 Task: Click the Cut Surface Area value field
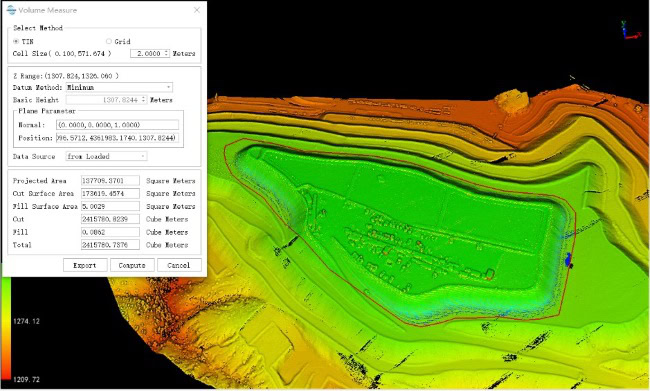[x=110, y=193]
